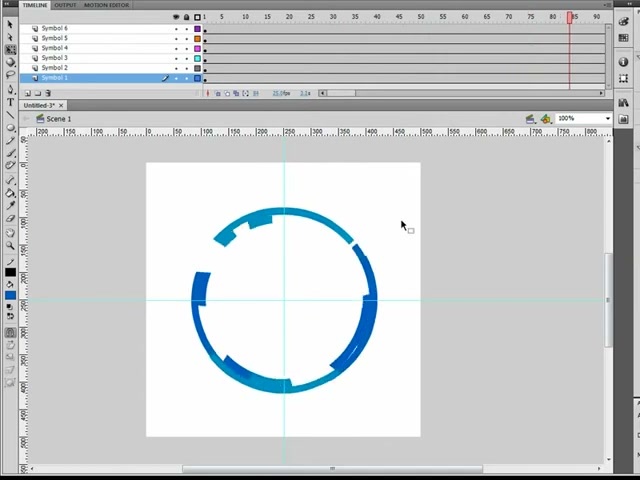Select the Symbol 6 layer
Screen dimensions: 640x480
point(55,28)
